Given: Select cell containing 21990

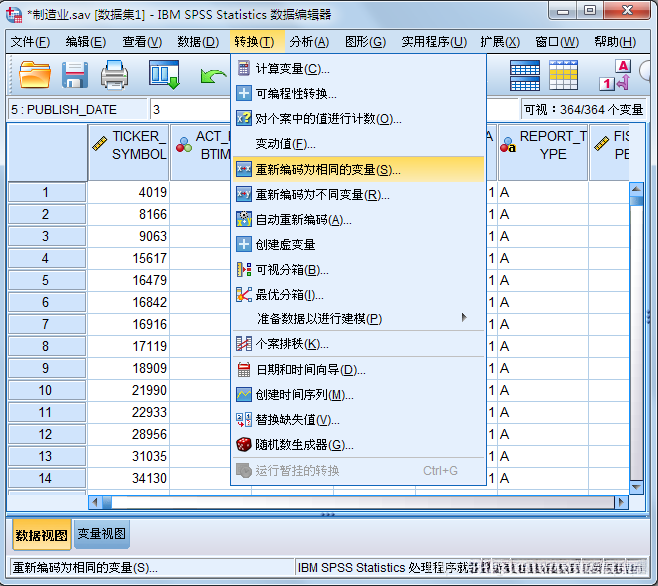Looking at the screenshot, I should pyautogui.click(x=128, y=390).
